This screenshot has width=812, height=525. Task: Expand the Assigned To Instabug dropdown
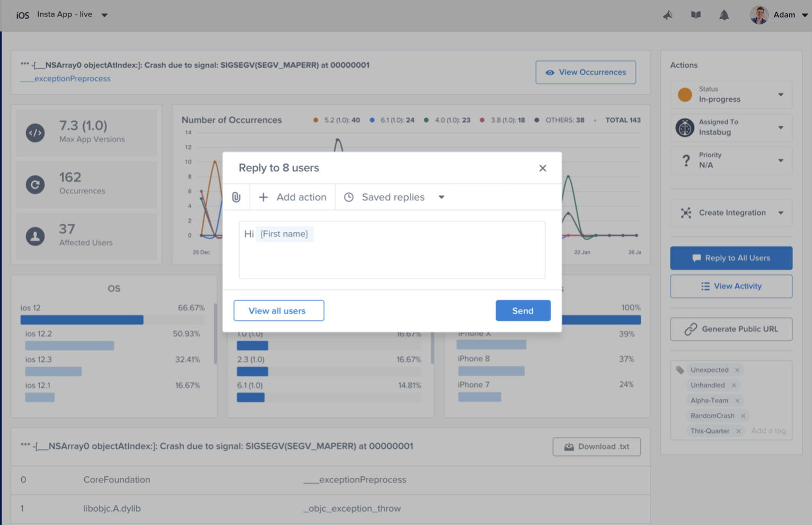click(x=781, y=128)
